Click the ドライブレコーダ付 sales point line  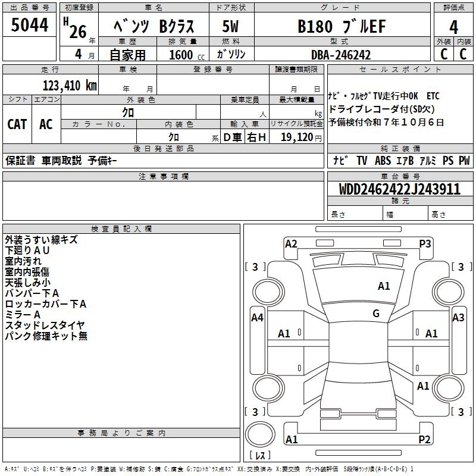[x=381, y=109]
